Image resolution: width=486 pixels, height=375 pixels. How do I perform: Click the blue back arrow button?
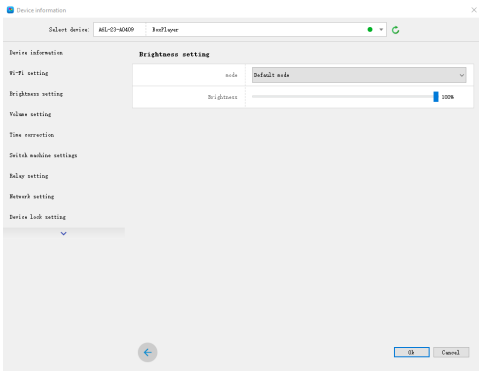coord(147,352)
